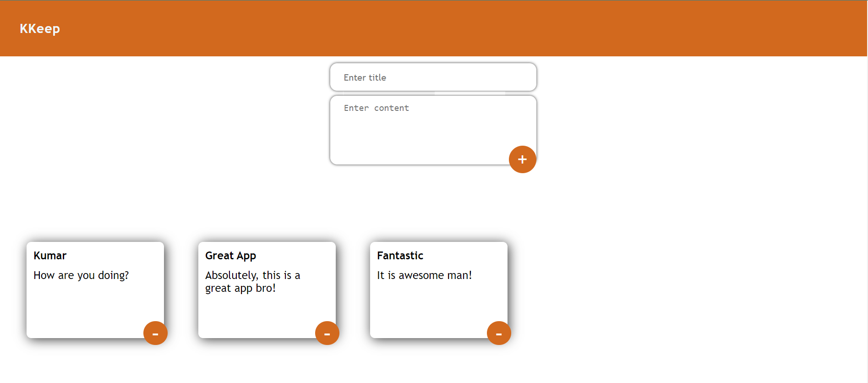Select the Fantastic note title
This screenshot has height=383, width=868.
[400, 256]
